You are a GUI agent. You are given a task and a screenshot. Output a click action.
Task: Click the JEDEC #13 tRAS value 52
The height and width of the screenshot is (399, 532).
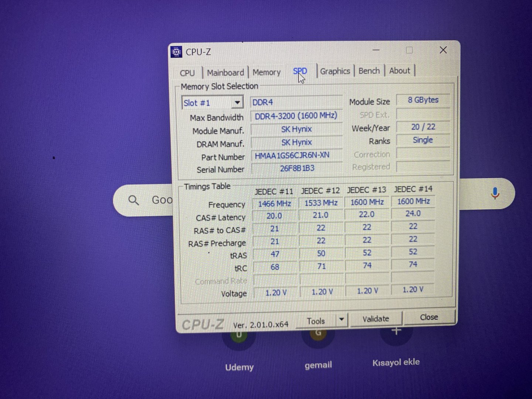[x=367, y=253]
